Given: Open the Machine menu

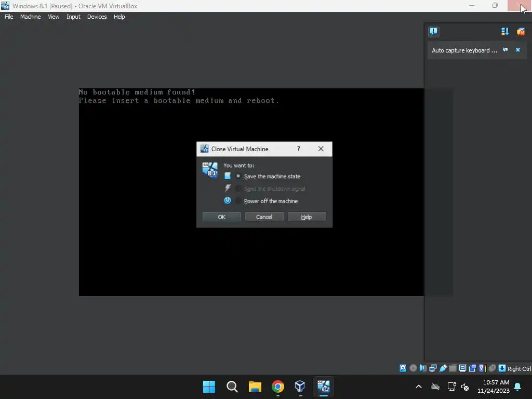Looking at the screenshot, I should [x=31, y=17].
